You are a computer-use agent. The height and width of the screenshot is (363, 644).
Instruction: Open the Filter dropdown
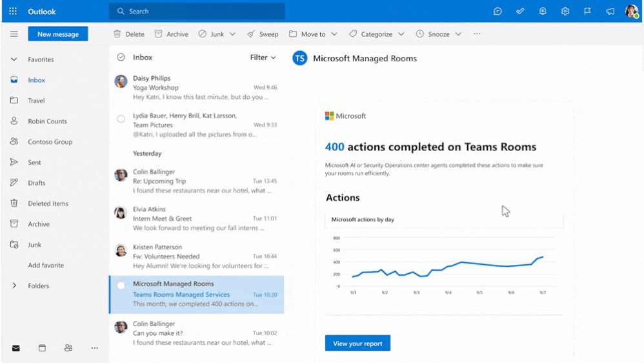click(263, 57)
